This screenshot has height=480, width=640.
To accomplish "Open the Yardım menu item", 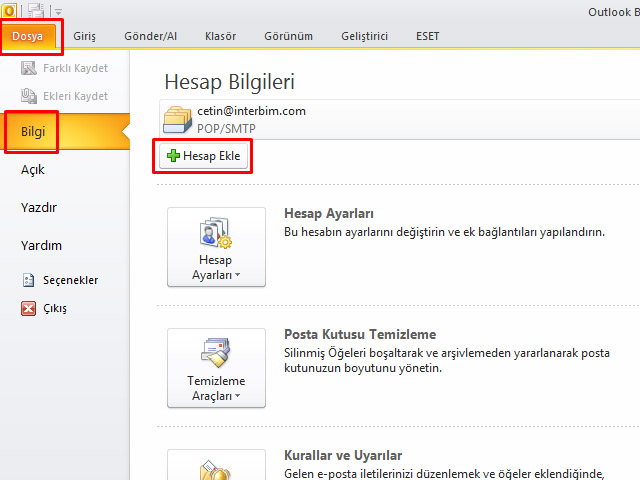I will [42, 245].
